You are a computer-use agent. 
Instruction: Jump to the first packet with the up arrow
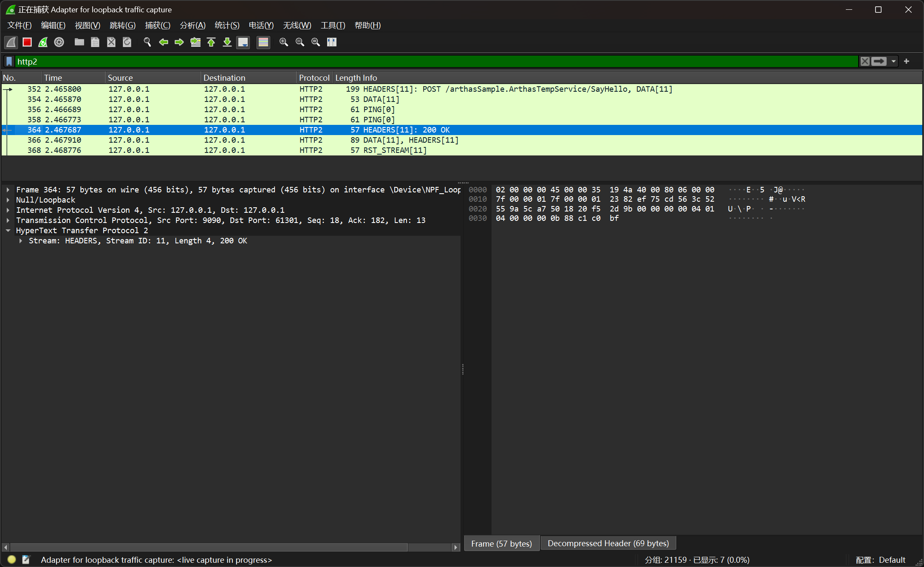[211, 42]
